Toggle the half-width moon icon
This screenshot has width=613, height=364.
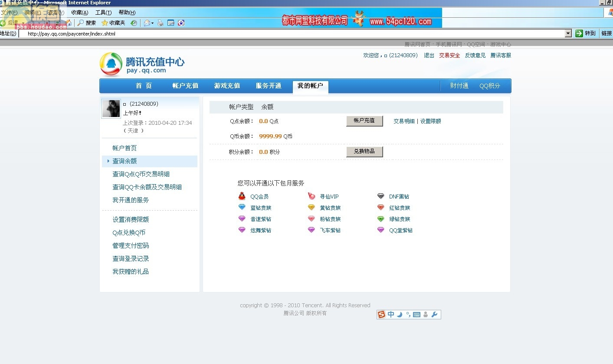(400, 315)
